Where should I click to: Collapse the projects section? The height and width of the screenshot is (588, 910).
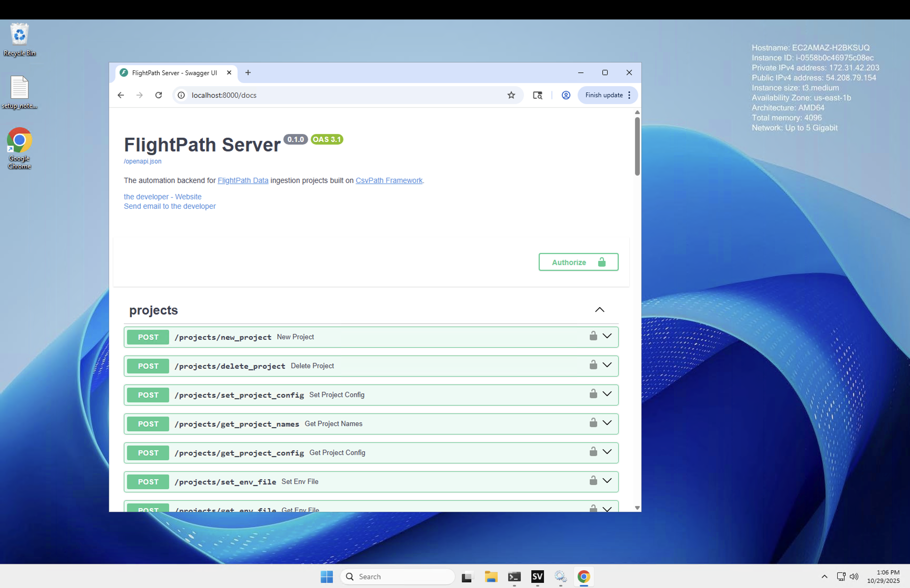coord(599,310)
